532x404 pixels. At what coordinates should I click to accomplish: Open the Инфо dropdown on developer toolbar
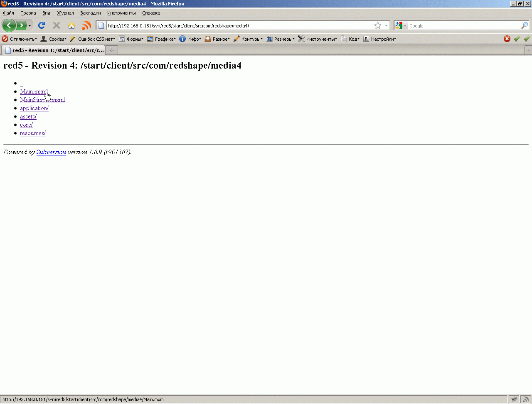click(x=190, y=39)
